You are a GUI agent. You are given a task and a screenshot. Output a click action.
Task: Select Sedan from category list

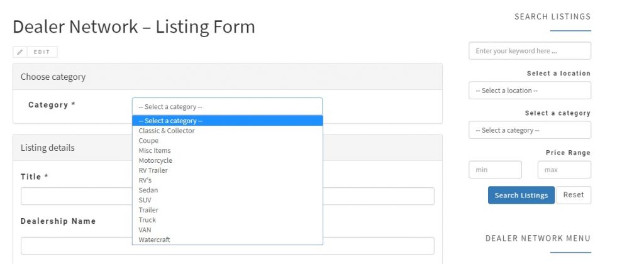coord(148,190)
